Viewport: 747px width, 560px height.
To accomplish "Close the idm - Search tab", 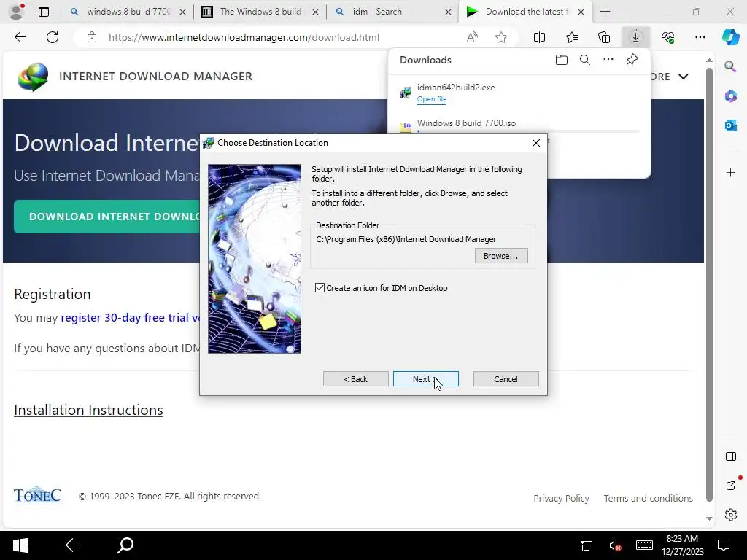I will 448,12.
